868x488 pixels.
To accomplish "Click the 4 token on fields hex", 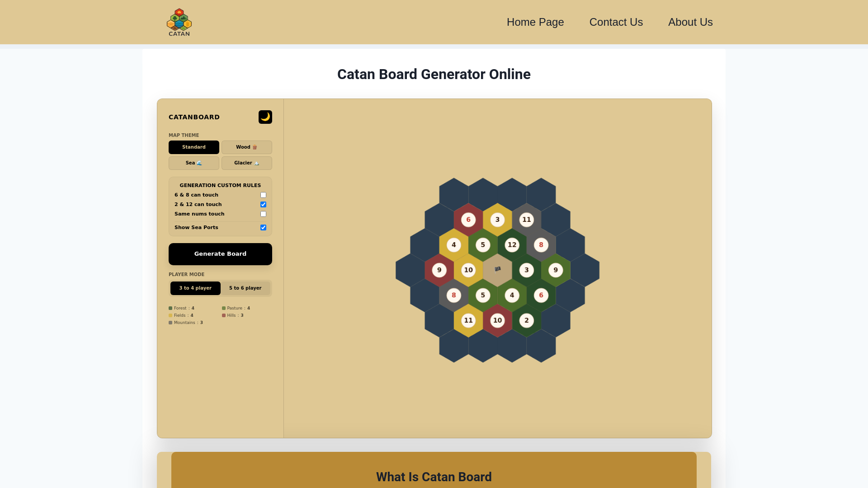I will (x=454, y=245).
